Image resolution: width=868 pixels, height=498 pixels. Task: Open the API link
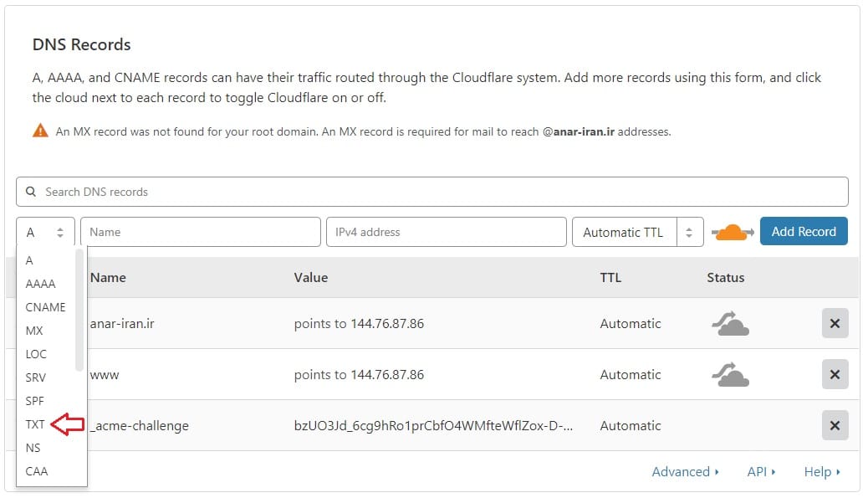(x=761, y=472)
